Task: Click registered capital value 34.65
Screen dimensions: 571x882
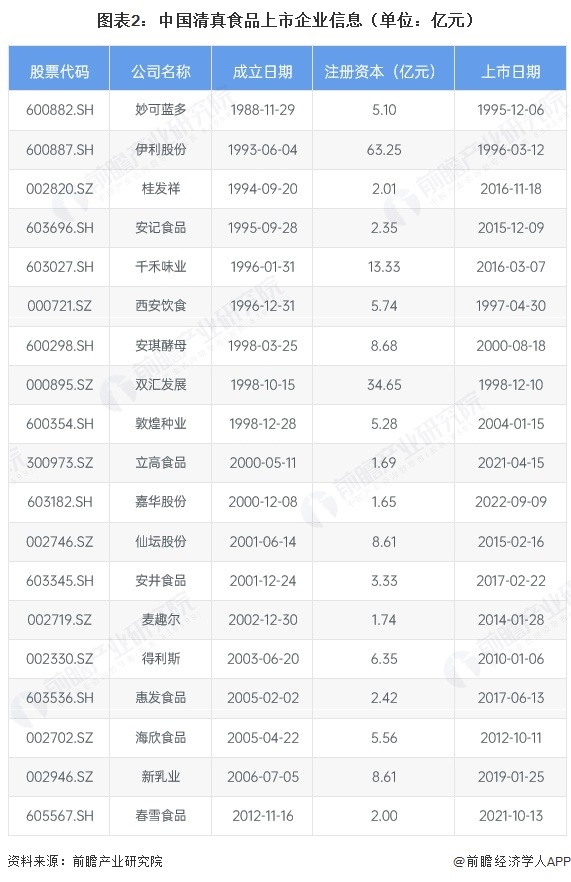Action: click(x=384, y=385)
